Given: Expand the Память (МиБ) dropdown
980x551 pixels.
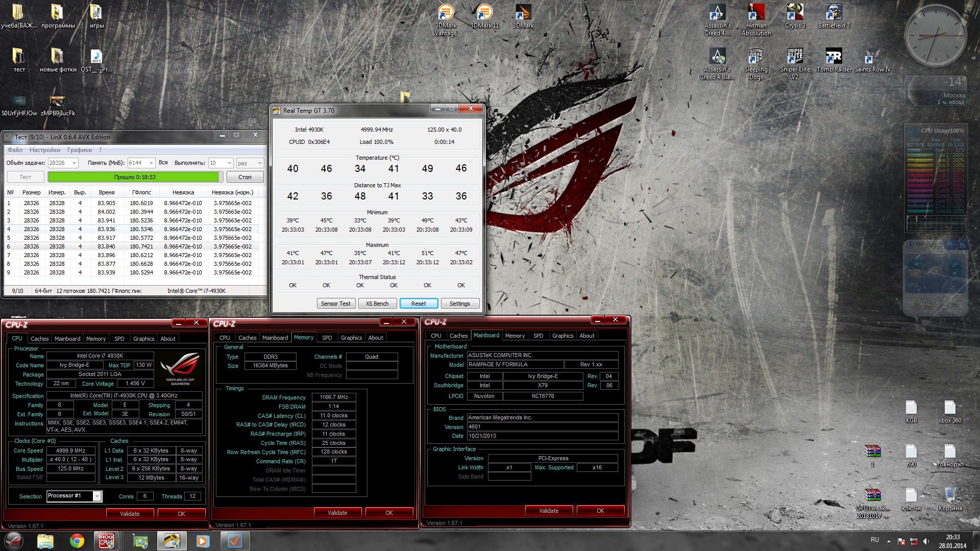Looking at the screenshot, I should pos(151,163).
